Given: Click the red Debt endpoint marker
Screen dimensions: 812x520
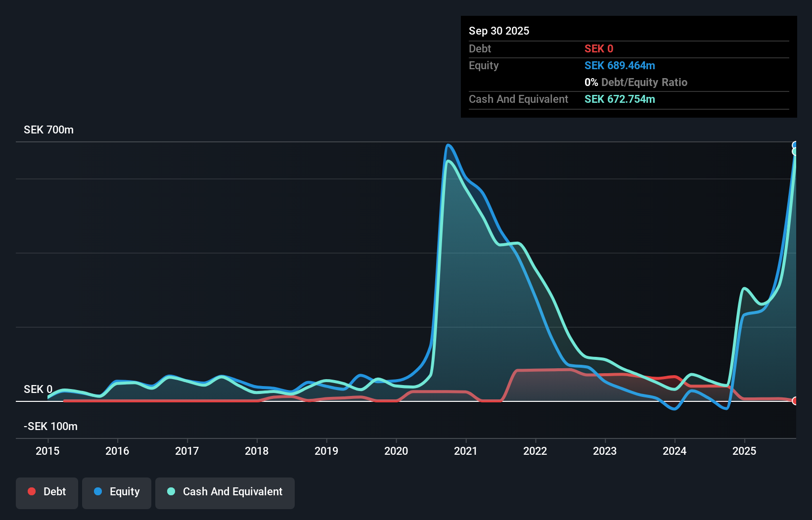Looking at the screenshot, I should pos(795,401).
